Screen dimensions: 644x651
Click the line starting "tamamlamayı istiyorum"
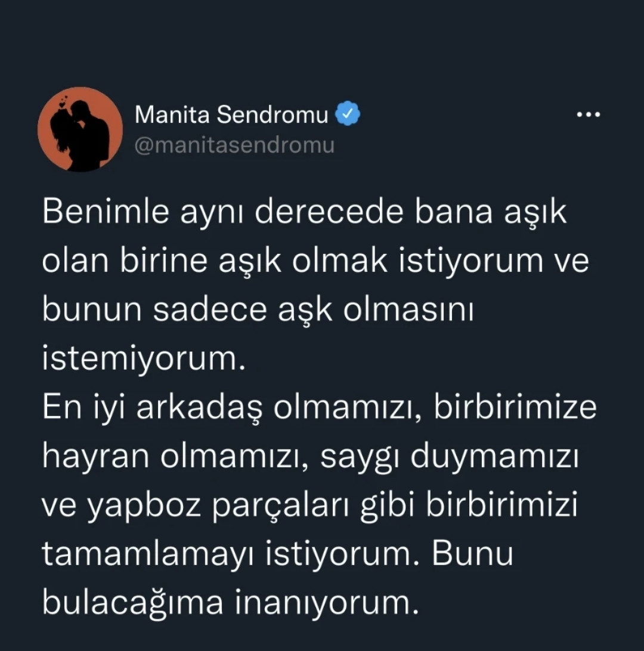(277, 555)
